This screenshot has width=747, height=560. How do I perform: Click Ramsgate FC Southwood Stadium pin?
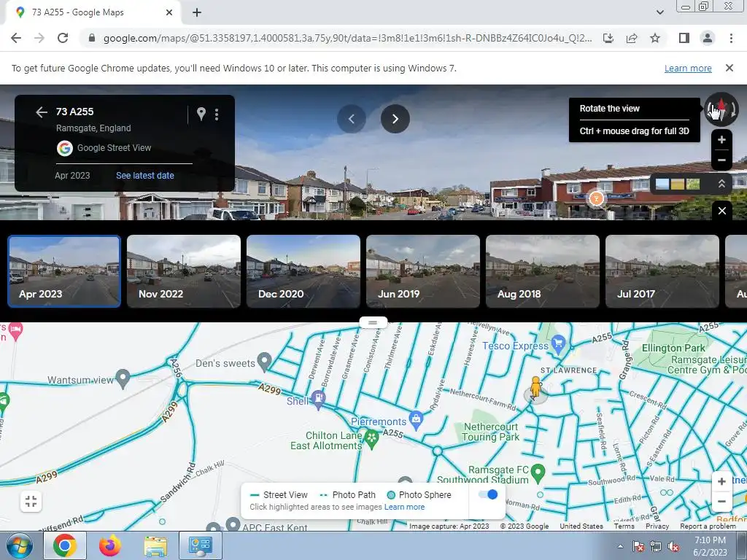click(x=538, y=472)
